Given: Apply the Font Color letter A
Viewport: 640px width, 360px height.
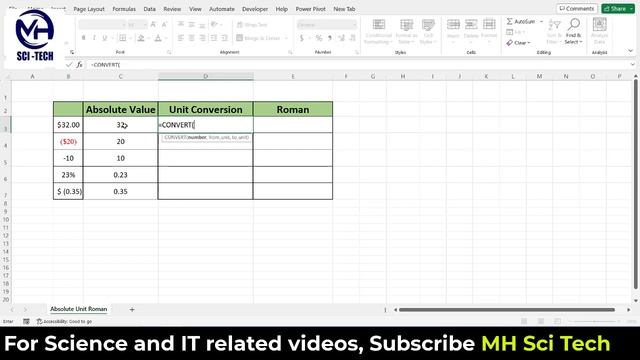Looking at the screenshot, I should 158,38.
